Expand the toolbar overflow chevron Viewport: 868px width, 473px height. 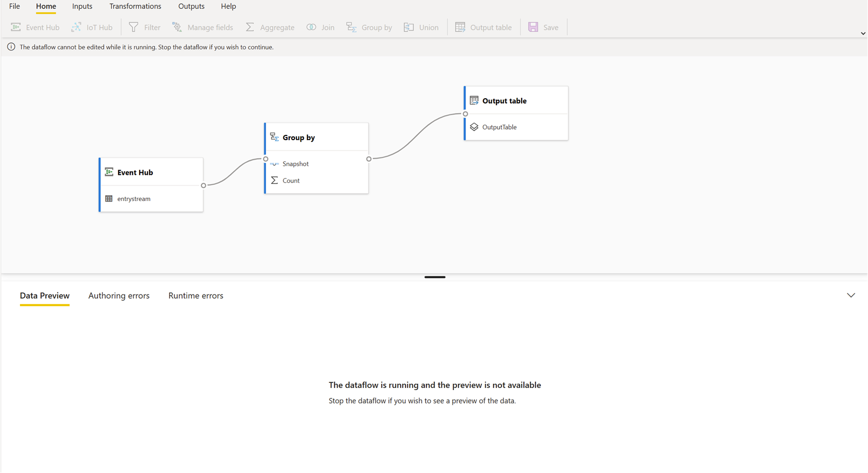(x=862, y=33)
